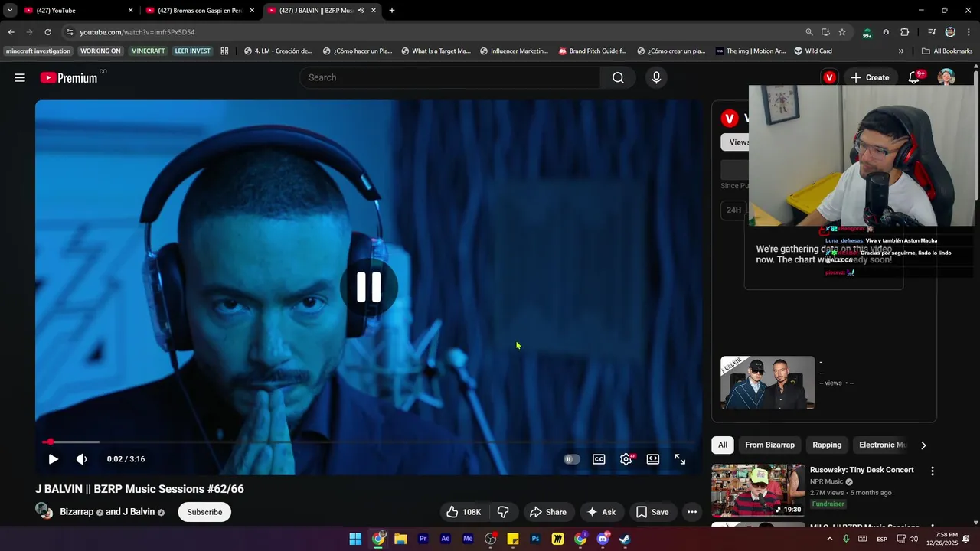Viewport: 980px width, 551px height.
Task: Open the YouTube guide hamburger menu
Action: point(20,77)
